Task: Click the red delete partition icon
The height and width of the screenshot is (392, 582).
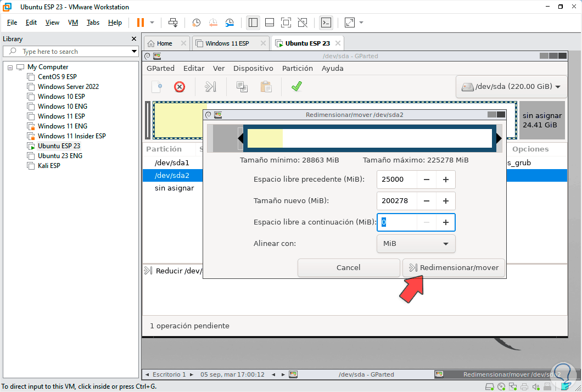Action: pos(180,87)
